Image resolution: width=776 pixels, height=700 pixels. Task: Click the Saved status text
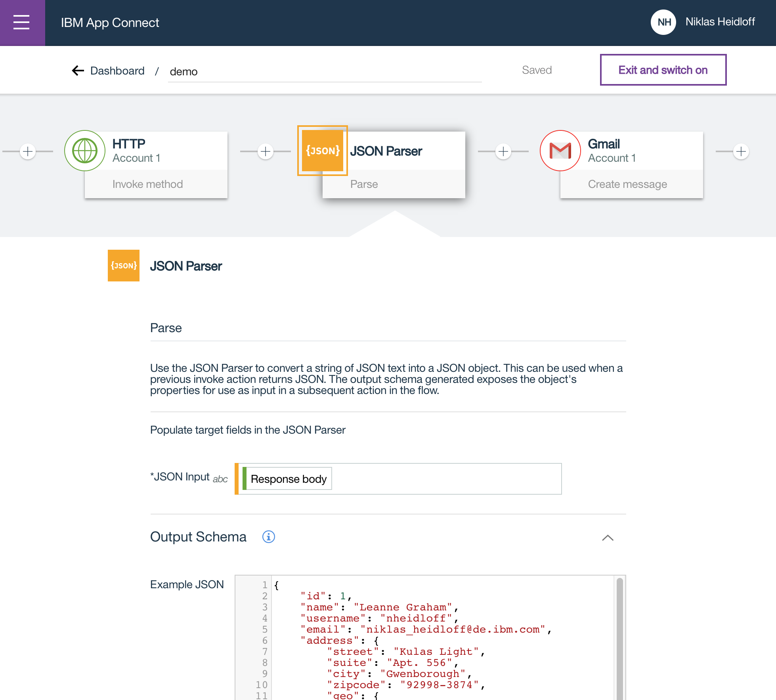[537, 70]
